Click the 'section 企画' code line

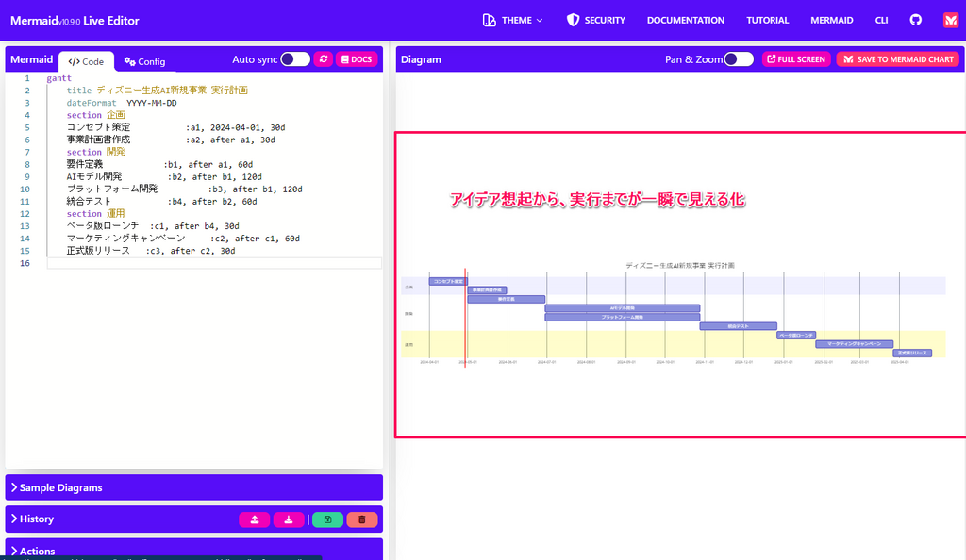pos(95,115)
